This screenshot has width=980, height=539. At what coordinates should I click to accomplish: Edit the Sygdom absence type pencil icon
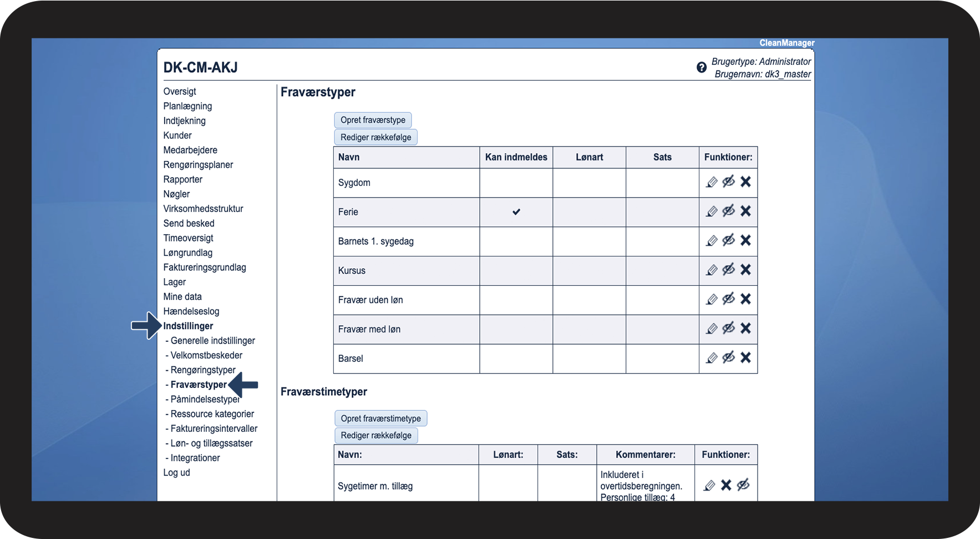tap(712, 182)
